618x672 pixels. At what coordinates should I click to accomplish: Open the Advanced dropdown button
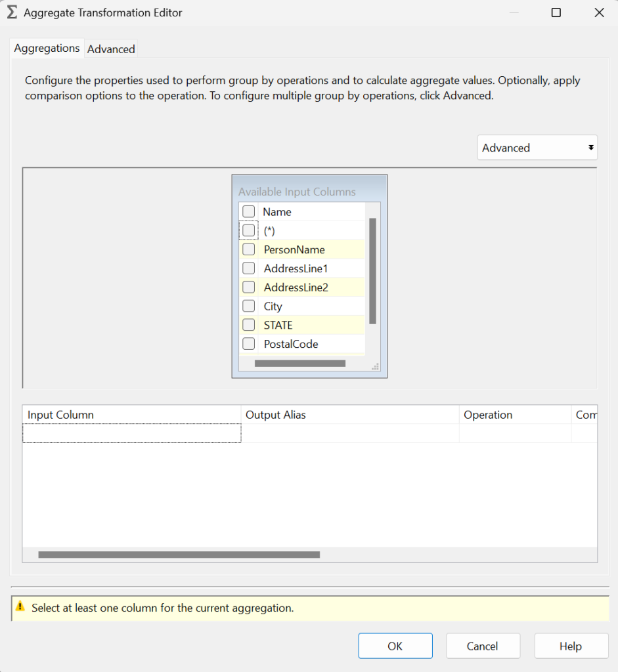[537, 148]
